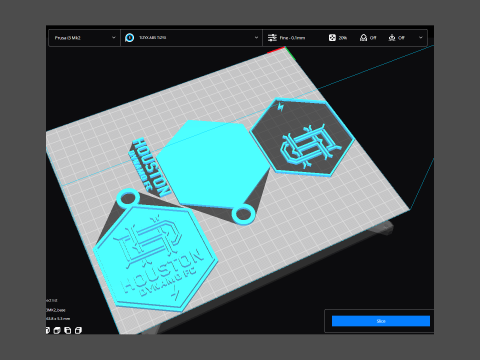Screen dimensions: 480x360
Task: Click the build plate adhesion icon
Action: (392, 38)
